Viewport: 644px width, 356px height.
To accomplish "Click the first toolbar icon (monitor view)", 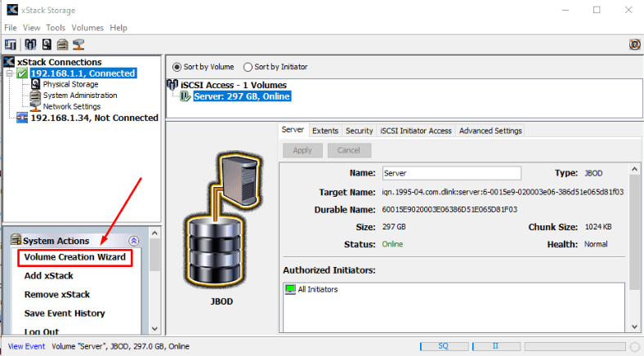I will pyautogui.click(x=11, y=44).
